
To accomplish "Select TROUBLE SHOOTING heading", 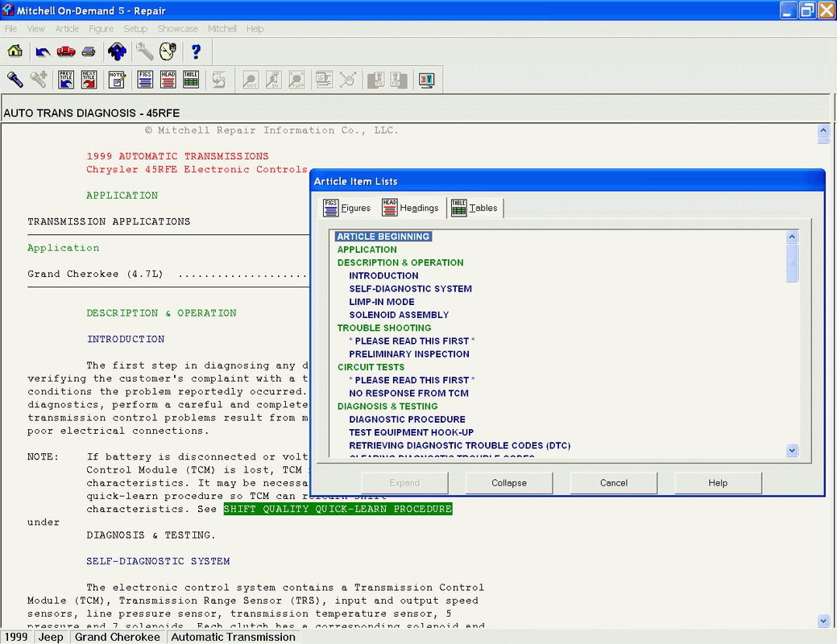I will (x=384, y=328).
